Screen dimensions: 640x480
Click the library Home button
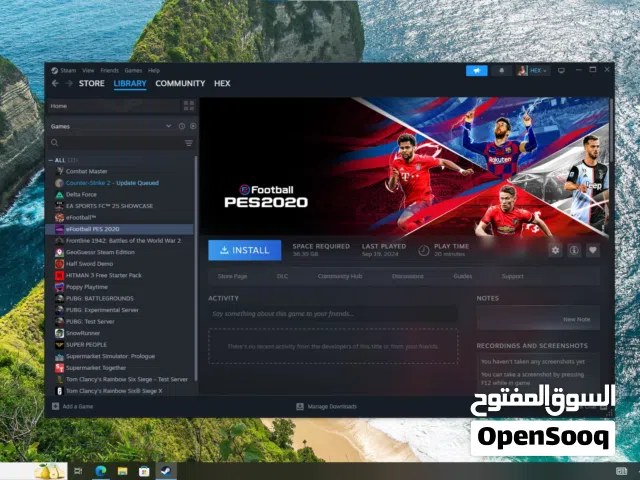click(113, 106)
